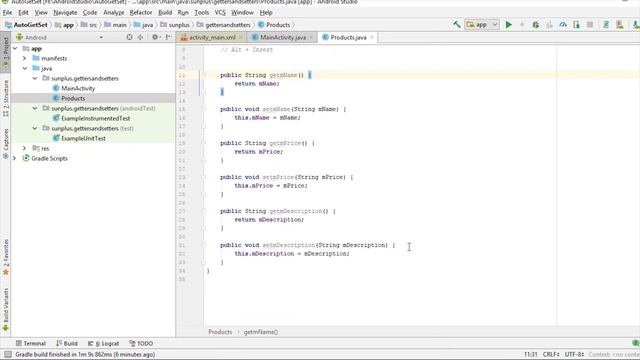640x360 pixels.
Task: Open the Code menu
Action: (90, 13)
